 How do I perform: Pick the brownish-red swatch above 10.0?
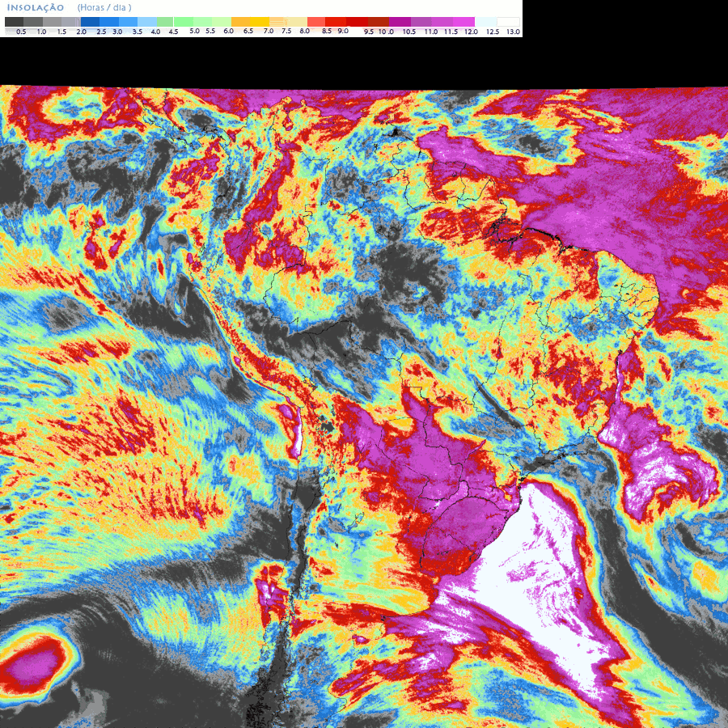point(379,22)
